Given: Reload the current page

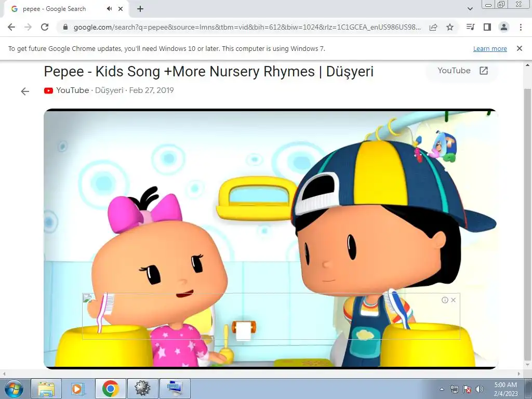Looking at the screenshot, I should tap(45, 27).
